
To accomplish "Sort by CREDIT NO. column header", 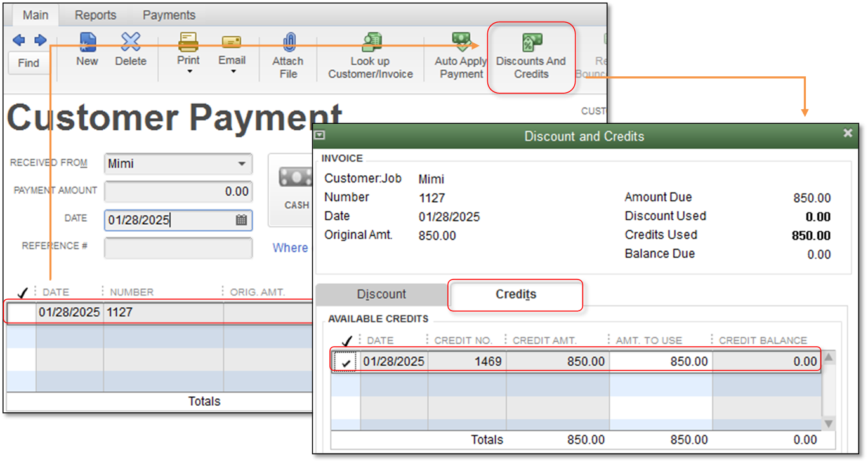I will 463,340.
